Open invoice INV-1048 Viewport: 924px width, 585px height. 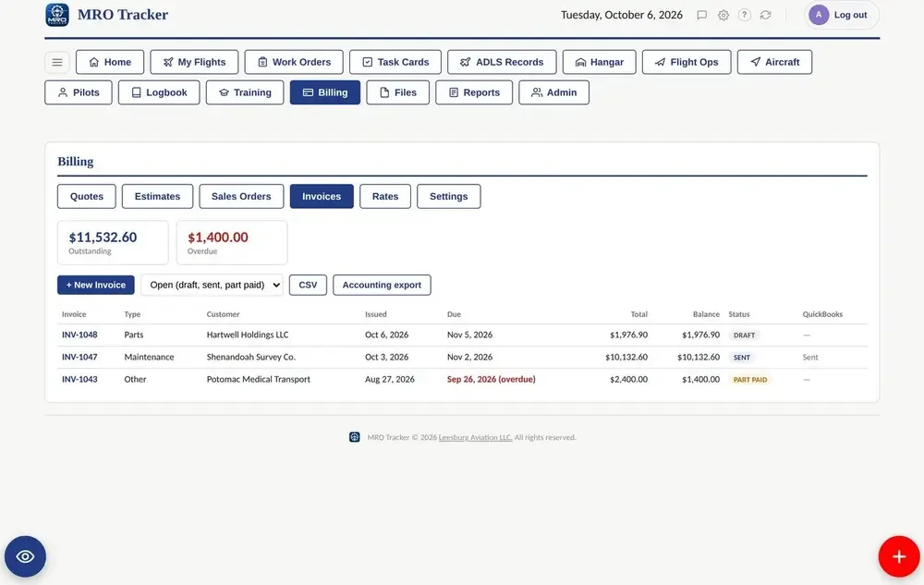79,335
